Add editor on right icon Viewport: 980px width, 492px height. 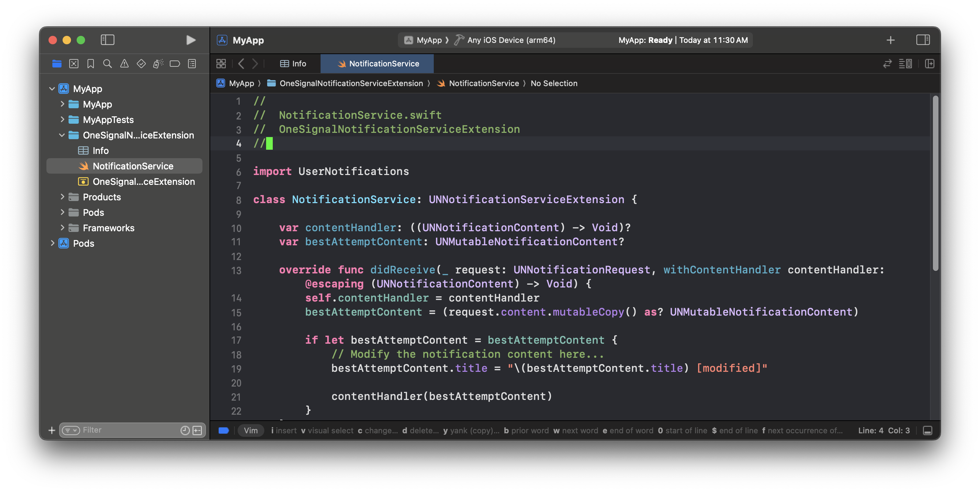929,64
